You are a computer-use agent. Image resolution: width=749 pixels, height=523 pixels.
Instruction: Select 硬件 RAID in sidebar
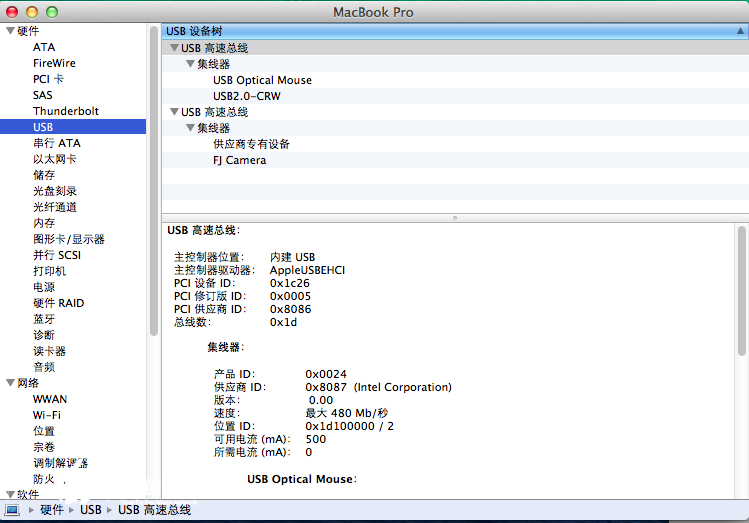point(58,303)
